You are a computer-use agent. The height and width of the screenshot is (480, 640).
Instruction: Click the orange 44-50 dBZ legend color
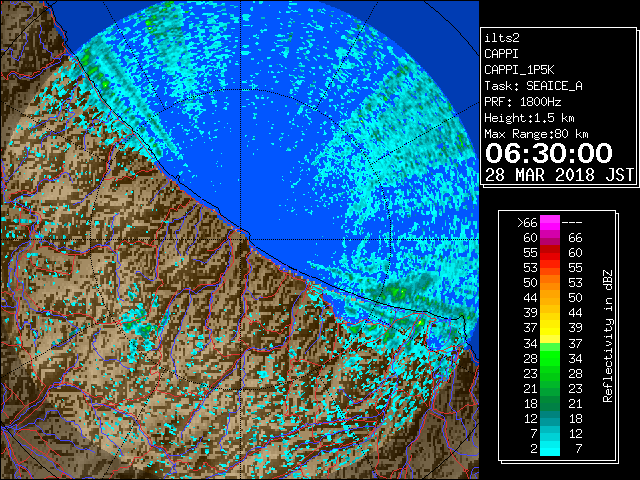click(550, 298)
